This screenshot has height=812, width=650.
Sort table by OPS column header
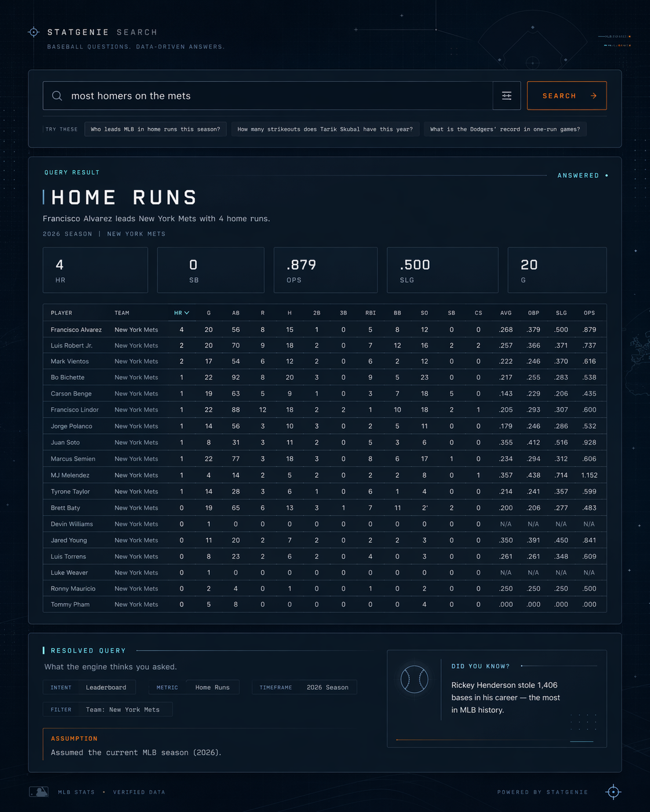click(x=589, y=313)
